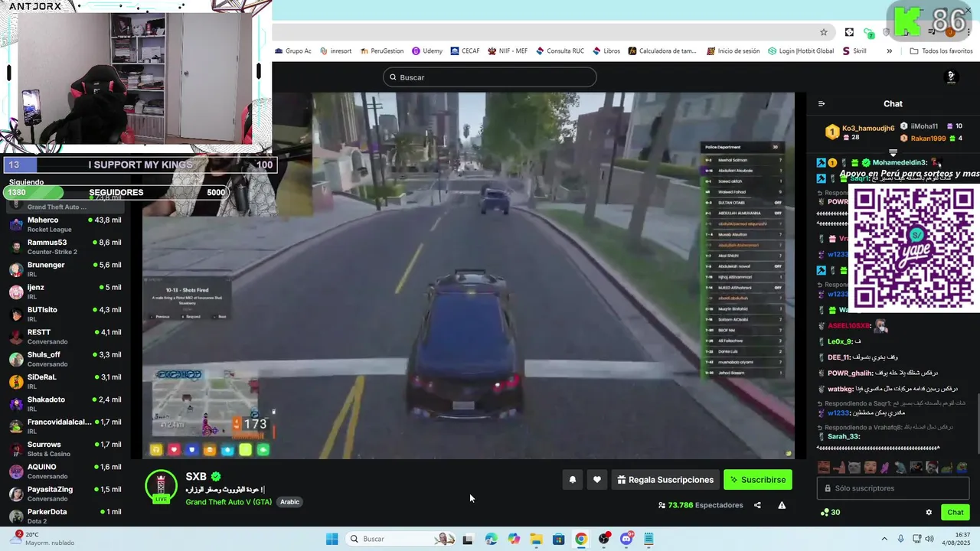The image size is (980, 551).
Task: Click the SXB channel avatar with LIVE badge
Action: [x=161, y=487]
